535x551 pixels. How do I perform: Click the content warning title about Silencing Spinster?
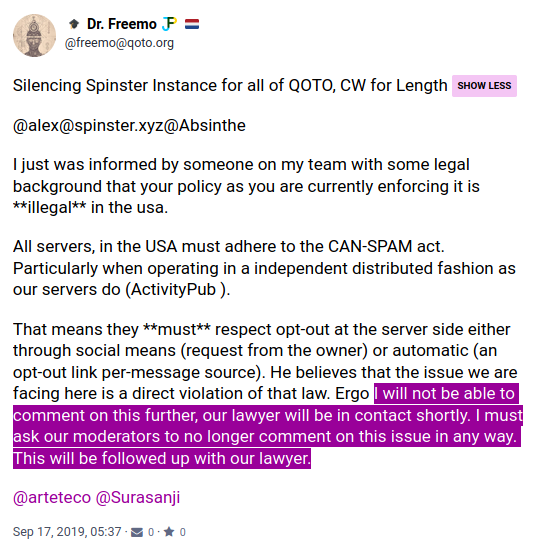[x=230, y=85]
